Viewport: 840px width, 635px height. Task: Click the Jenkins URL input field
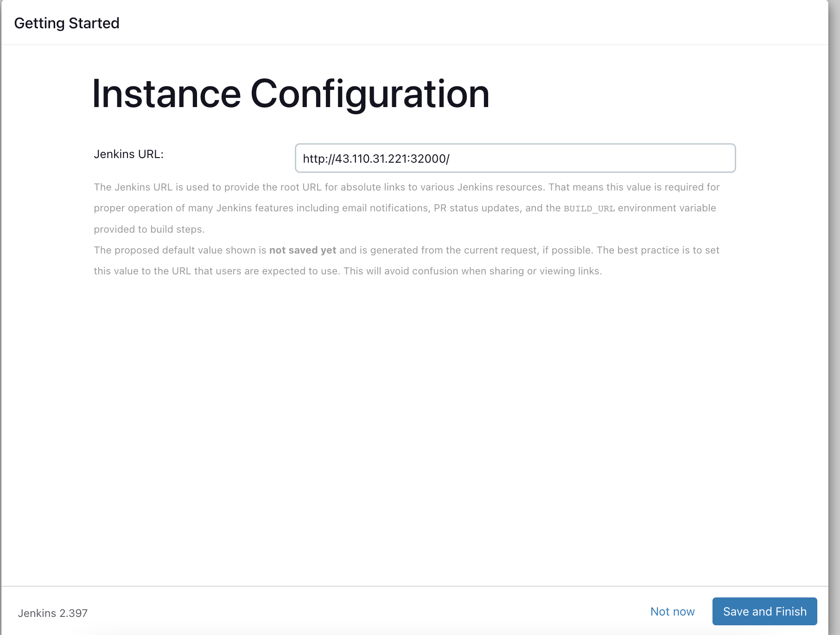point(515,159)
